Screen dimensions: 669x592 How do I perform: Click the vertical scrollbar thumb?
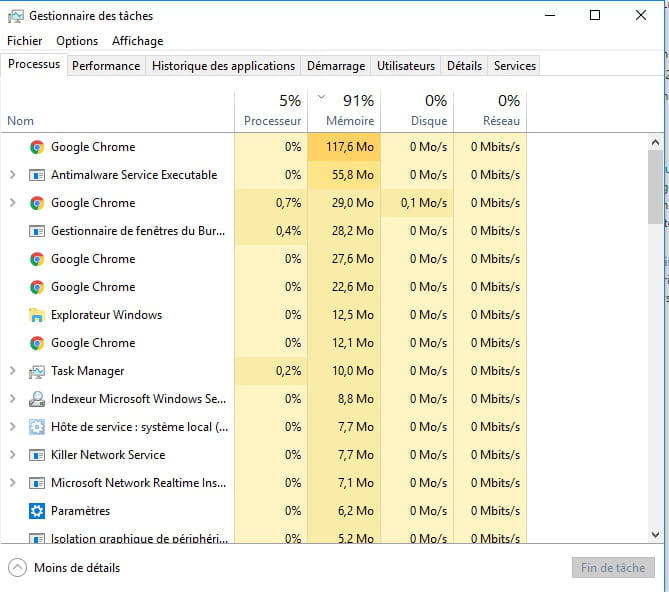click(655, 187)
